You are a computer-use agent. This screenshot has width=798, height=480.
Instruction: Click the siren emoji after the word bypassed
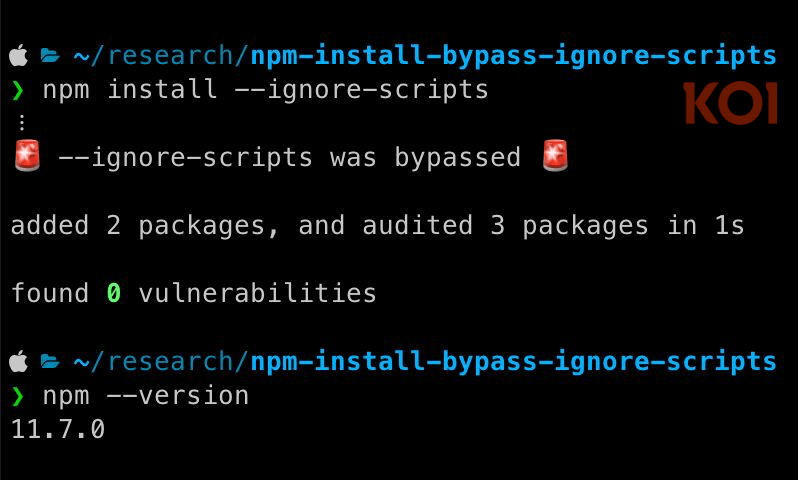pyautogui.click(x=553, y=157)
